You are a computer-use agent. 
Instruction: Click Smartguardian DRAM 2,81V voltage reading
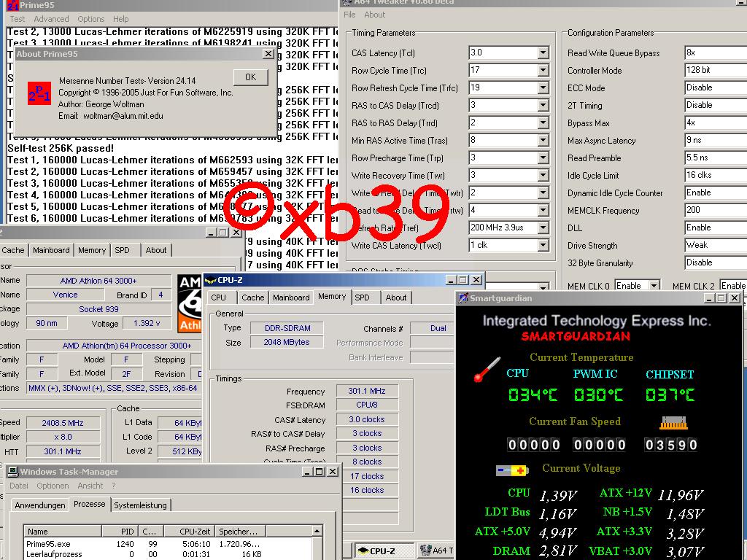(x=557, y=551)
